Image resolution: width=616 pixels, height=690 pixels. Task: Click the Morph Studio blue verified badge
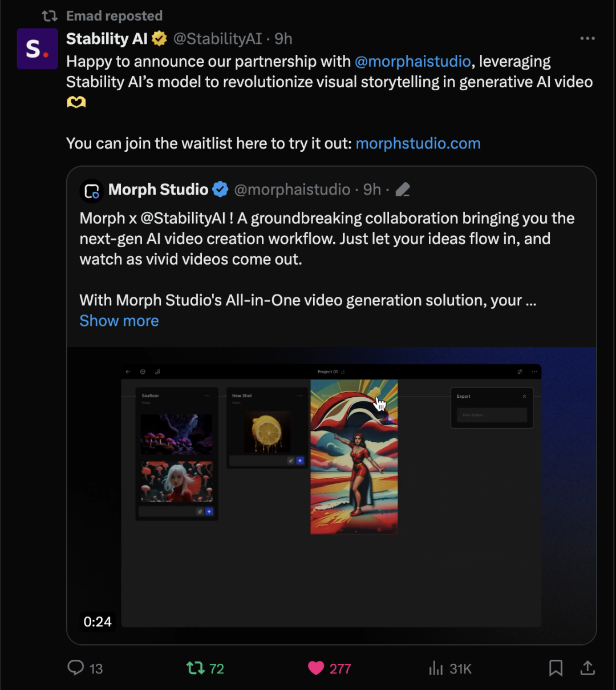pos(220,189)
